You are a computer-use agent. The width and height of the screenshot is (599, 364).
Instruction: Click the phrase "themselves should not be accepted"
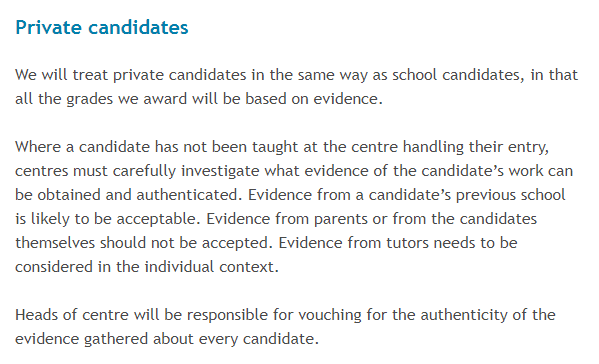tap(142, 243)
